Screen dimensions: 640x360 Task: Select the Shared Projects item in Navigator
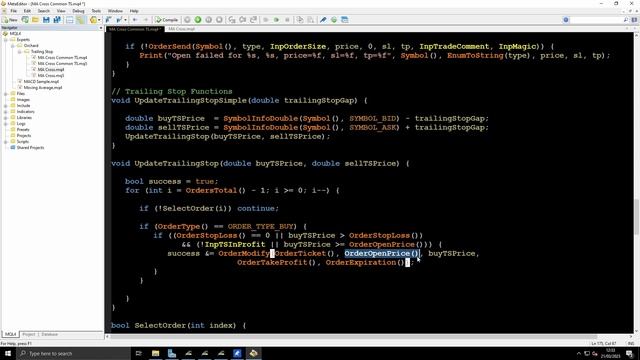[x=30, y=148]
